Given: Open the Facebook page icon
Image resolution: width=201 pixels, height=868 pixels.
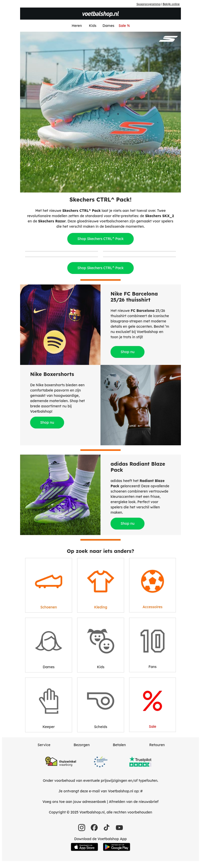Looking at the screenshot, I should [94, 827].
